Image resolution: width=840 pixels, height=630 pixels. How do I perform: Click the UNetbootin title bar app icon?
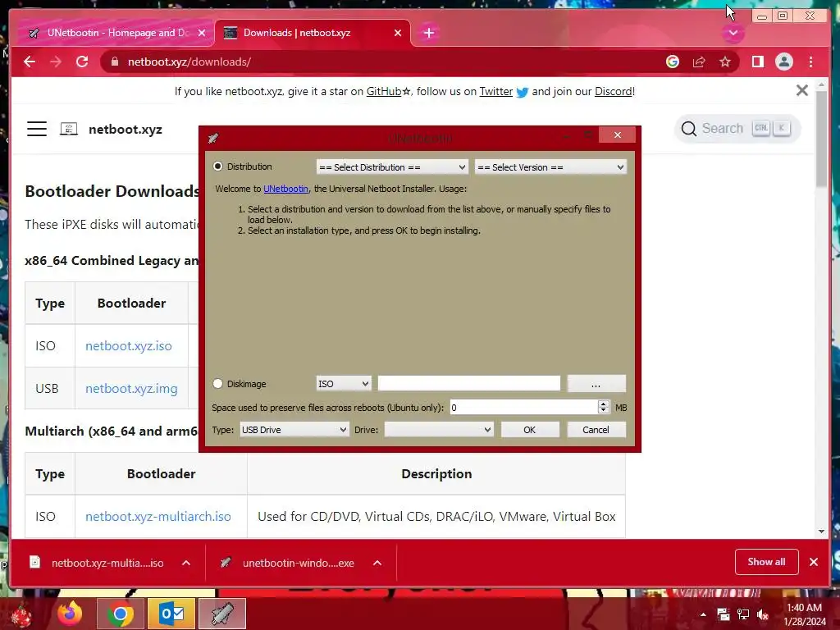pos(213,138)
